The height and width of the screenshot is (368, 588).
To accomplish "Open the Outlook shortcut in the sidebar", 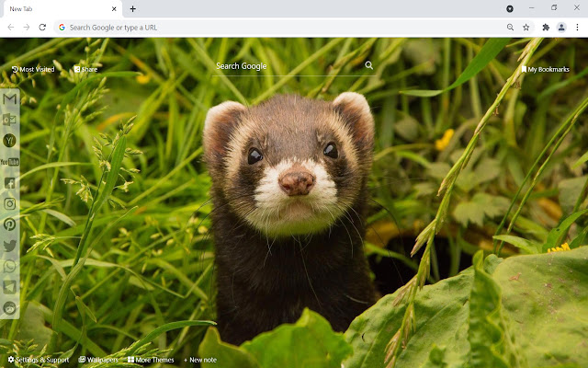I will pos(9,120).
